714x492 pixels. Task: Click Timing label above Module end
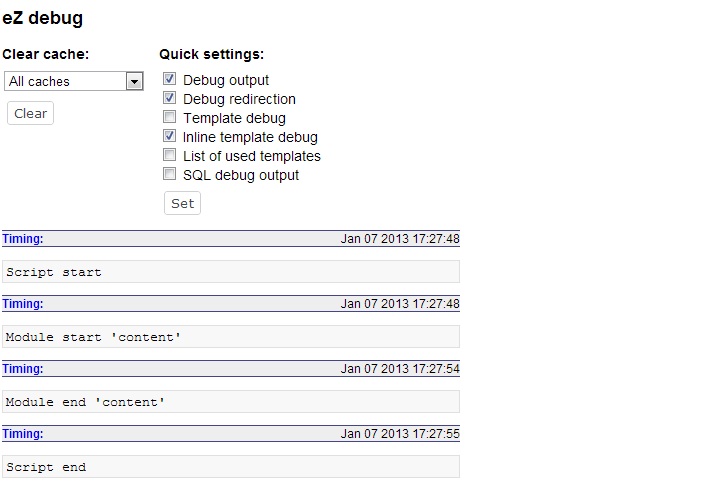[23, 369]
